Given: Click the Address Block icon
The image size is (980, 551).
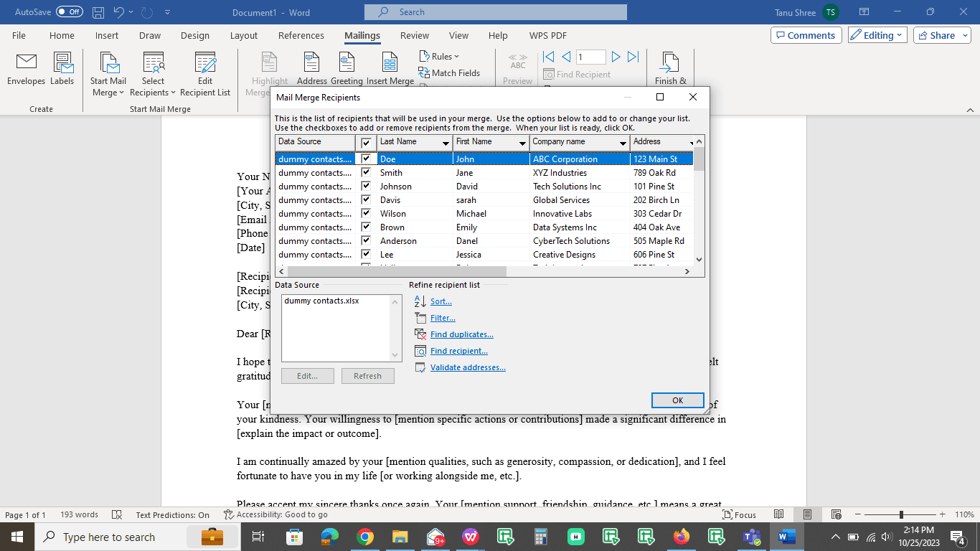Looking at the screenshot, I should [x=311, y=68].
